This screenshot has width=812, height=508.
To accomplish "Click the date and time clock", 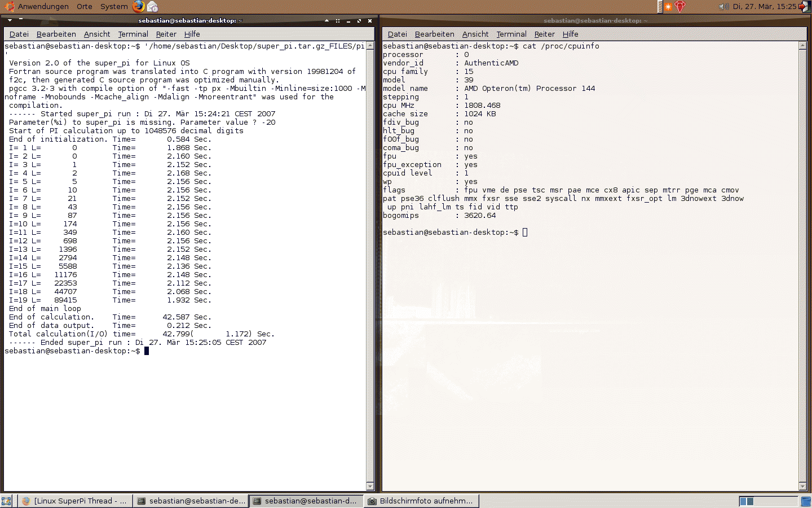I will pyautogui.click(x=765, y=7).
